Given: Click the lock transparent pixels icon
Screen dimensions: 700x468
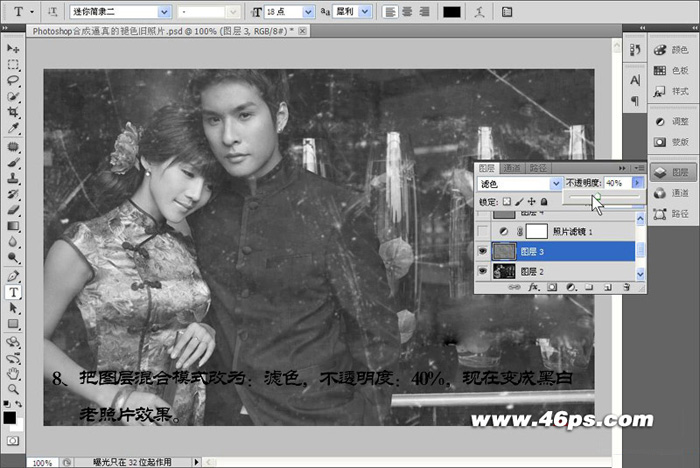Looking at the screenshot, I should 507,201.
